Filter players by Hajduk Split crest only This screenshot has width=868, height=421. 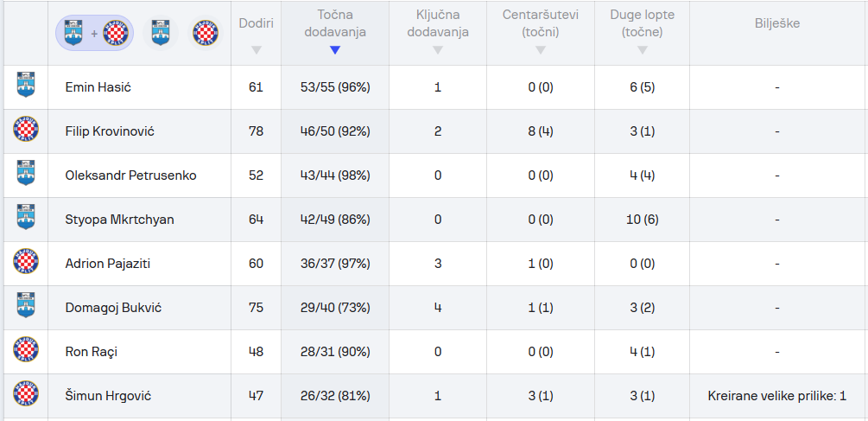[x=206, y=33]
